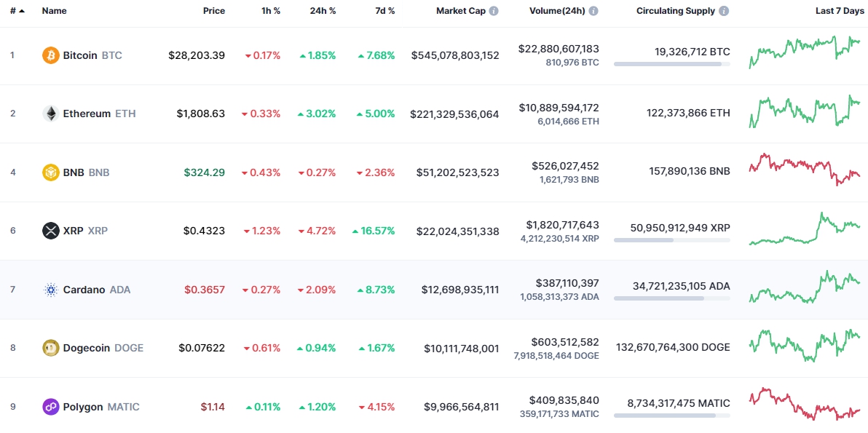Click Bitcoin volume $22,880,607,183
This screenshot has width=868, height=433.
[559, 49]
